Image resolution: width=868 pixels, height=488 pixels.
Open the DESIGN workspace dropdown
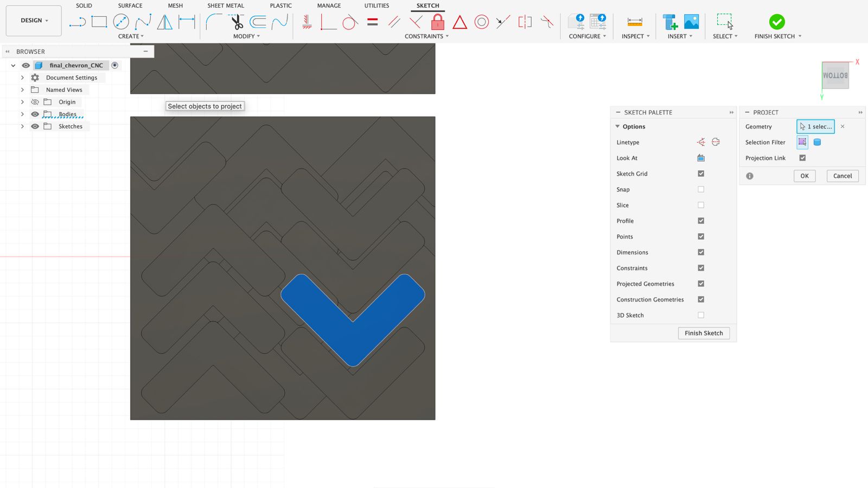pyautogui.click(x=34, y=21)
